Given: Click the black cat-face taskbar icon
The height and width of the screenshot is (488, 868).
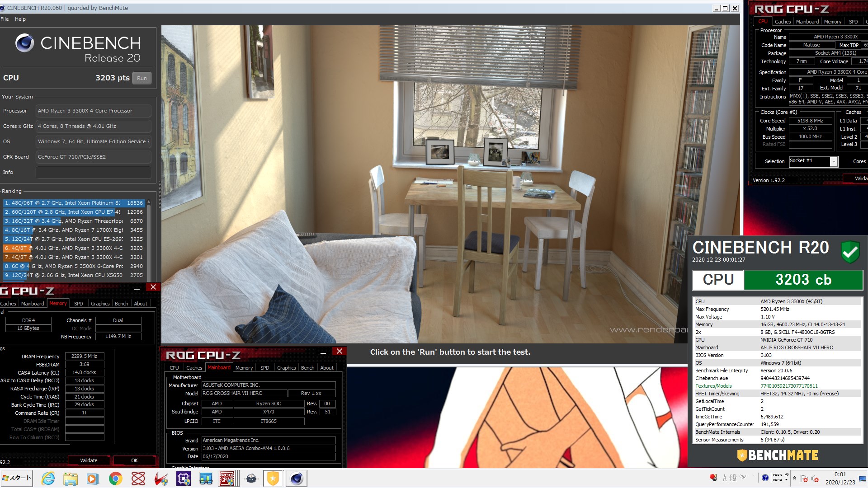Looking at the screenshot, I should click(251, 479).
